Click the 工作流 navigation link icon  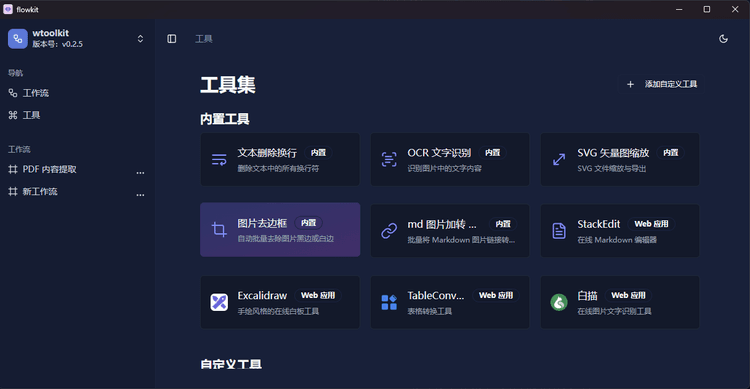click(x=13, y=93)
